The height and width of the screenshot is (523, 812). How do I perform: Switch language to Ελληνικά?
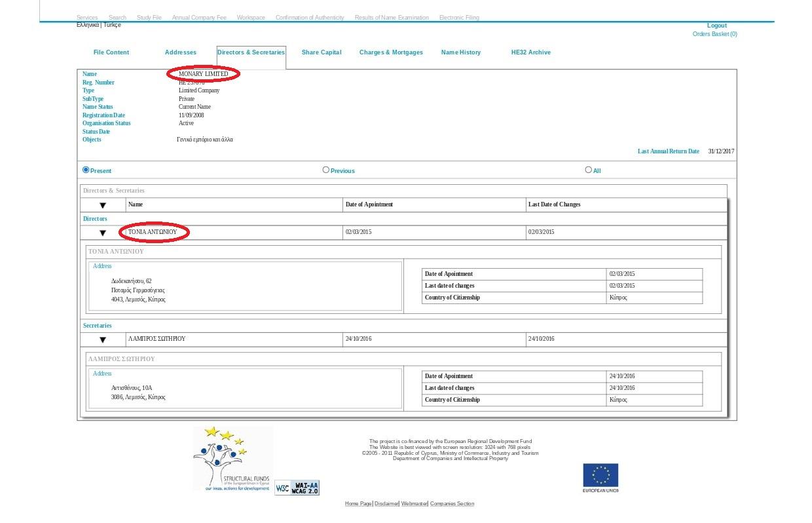pos(88,25)
